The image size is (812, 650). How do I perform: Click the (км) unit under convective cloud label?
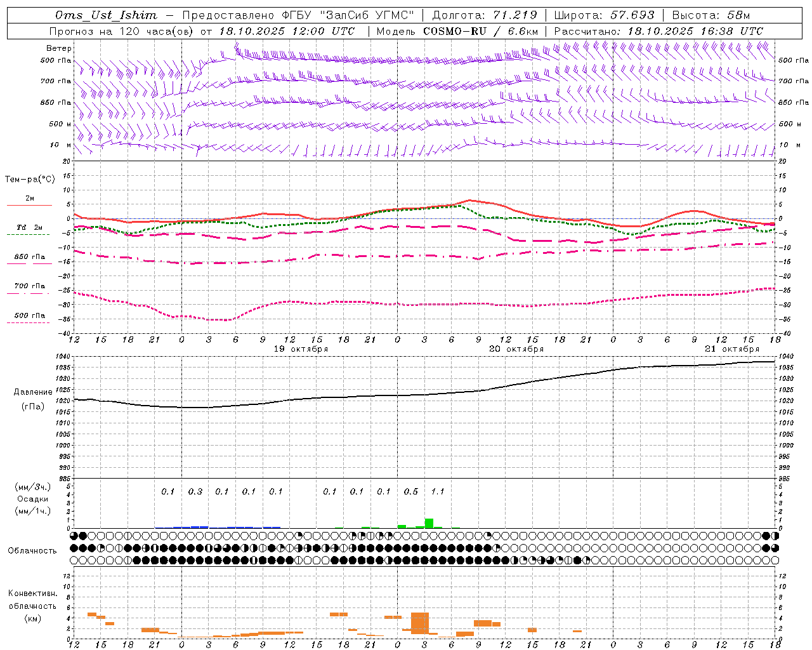pos(32,618)
